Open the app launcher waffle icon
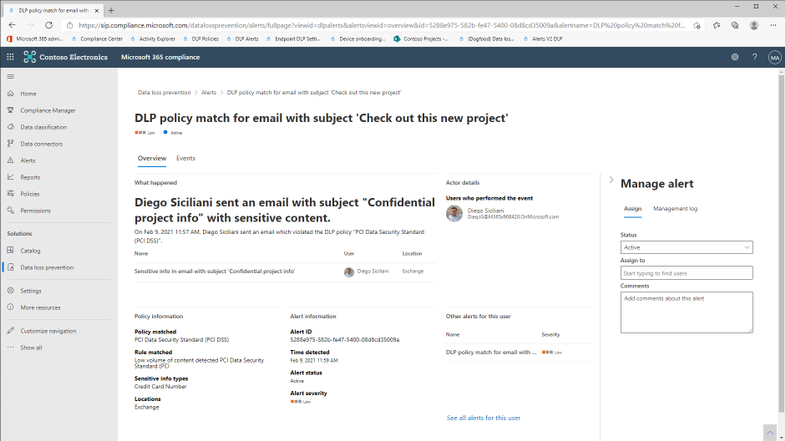The image size is (785, 441). tap(10, 57)
